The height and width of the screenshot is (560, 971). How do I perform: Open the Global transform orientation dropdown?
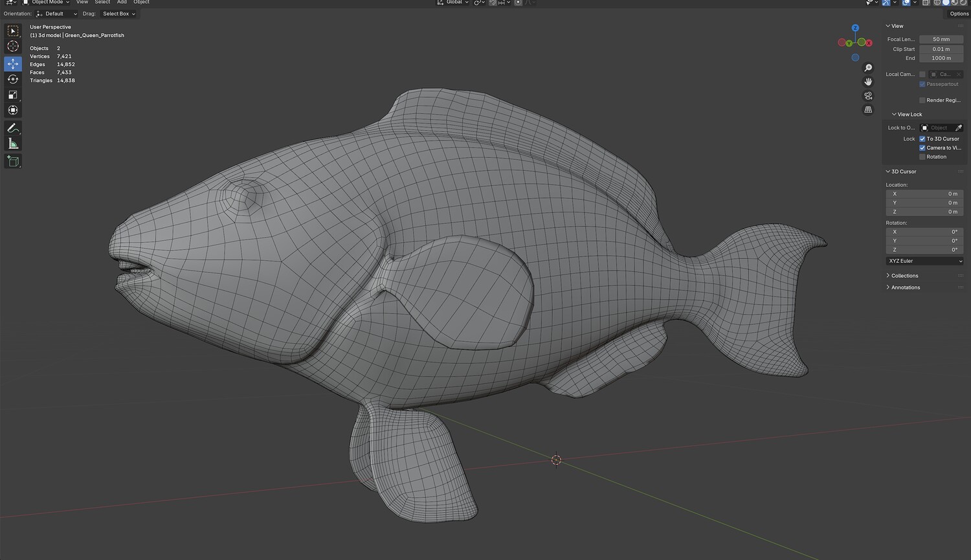click(x=453, y=3)
